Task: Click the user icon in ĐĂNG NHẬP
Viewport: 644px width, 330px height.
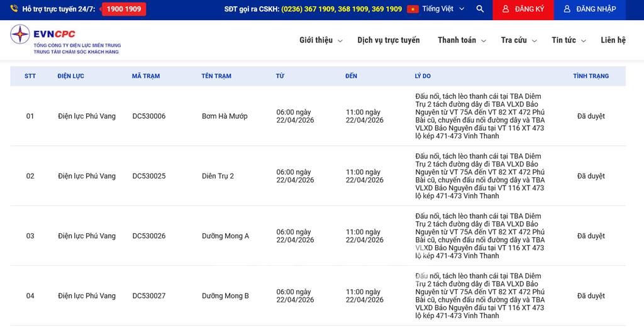Action: tap(567, 9)
